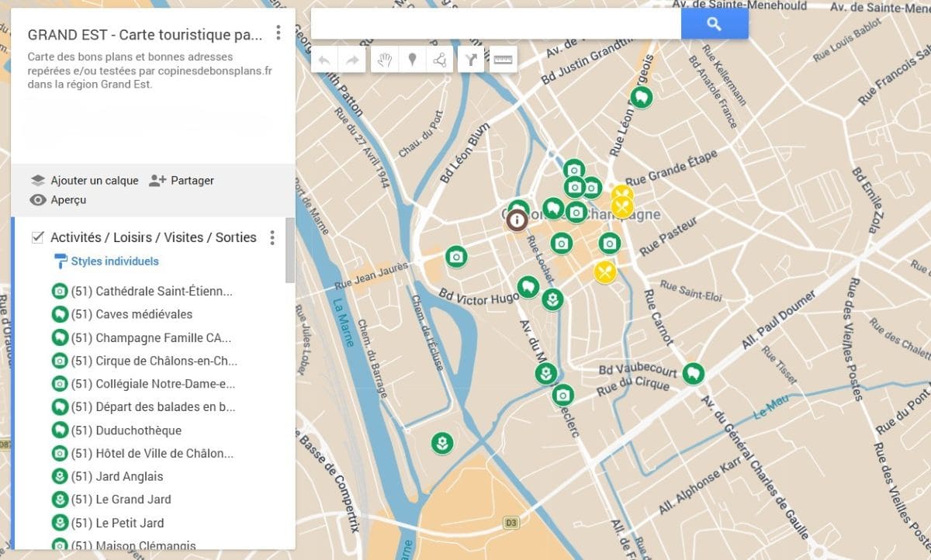The height and width of the screenshot is (560, 931).
Task: Select the draw a line tool
Action: pos(439,60)
